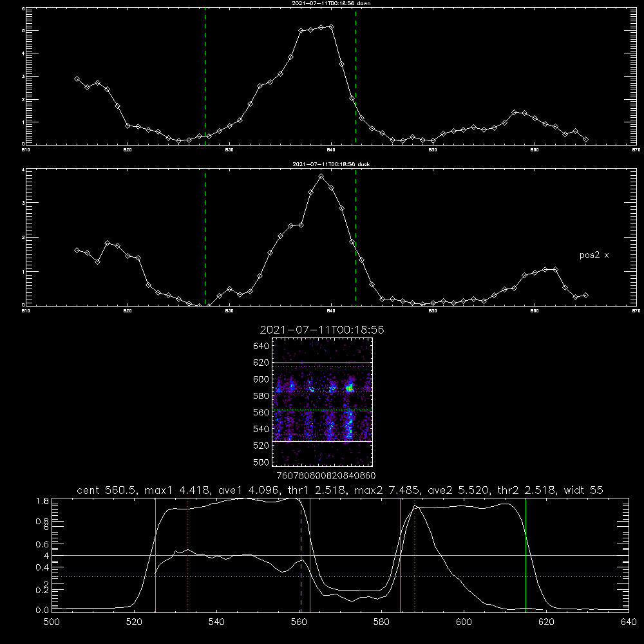Click the orange dashed centroid line in the bottom plot
The image size is (644, 644).
pyautogui.click(x=301, y=555)
